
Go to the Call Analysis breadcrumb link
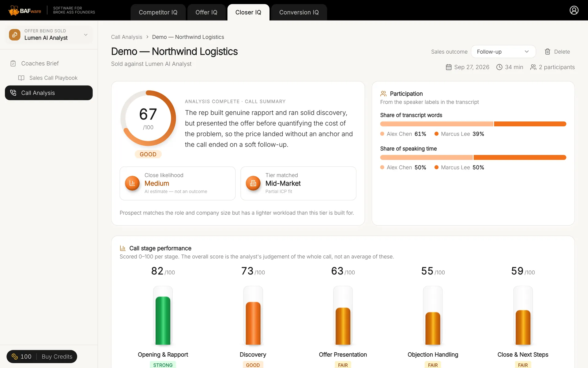pos(126,37)
